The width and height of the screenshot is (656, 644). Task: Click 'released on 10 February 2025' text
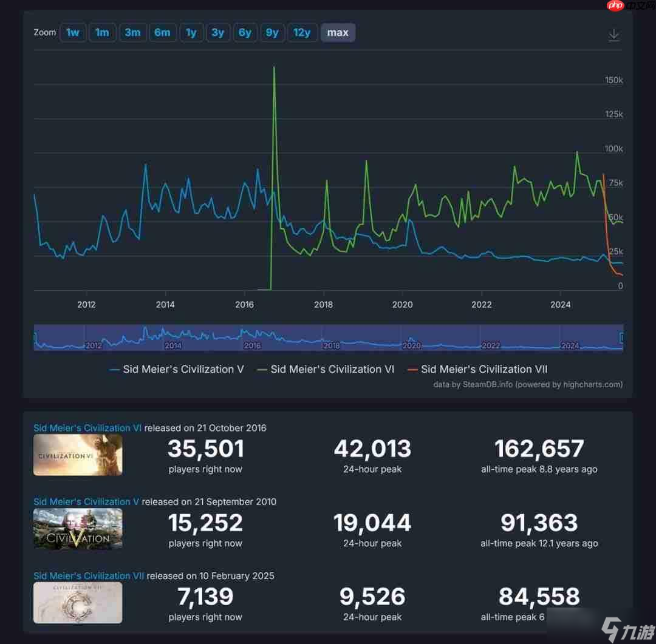[210, 575]
